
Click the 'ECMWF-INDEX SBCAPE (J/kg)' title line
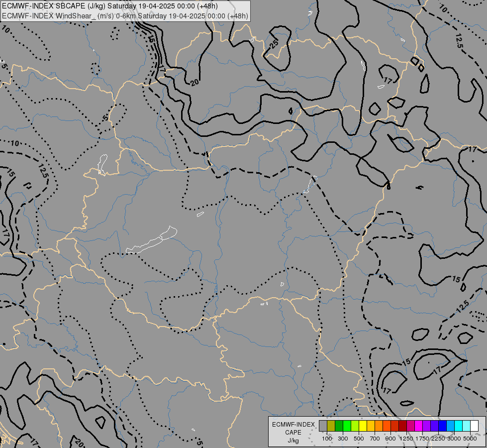coord(110,6)
